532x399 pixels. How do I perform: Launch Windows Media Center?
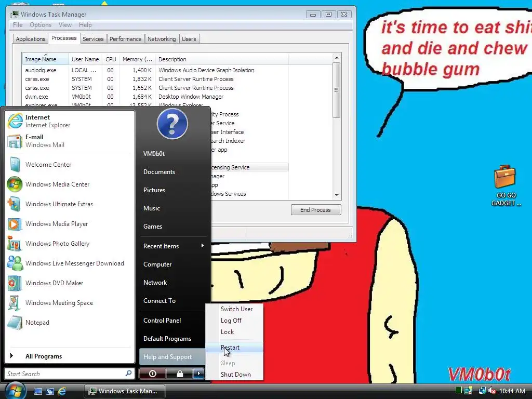70,184
